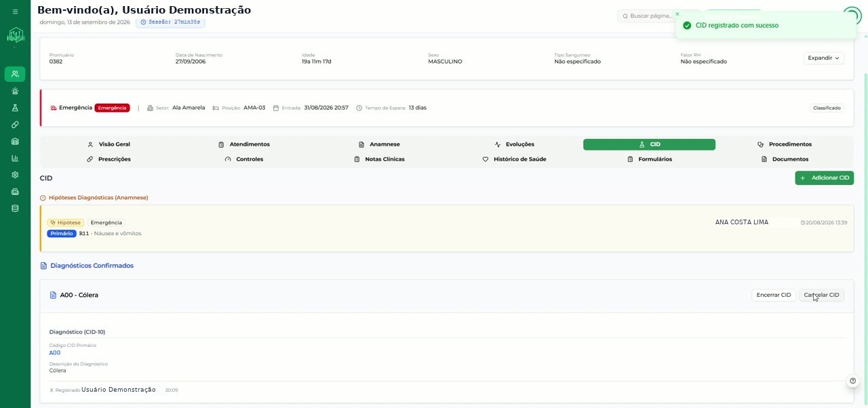
Task: Click the Hipóteses Diagnósticas (Anamnese) heading
Action: coord(98,198)
